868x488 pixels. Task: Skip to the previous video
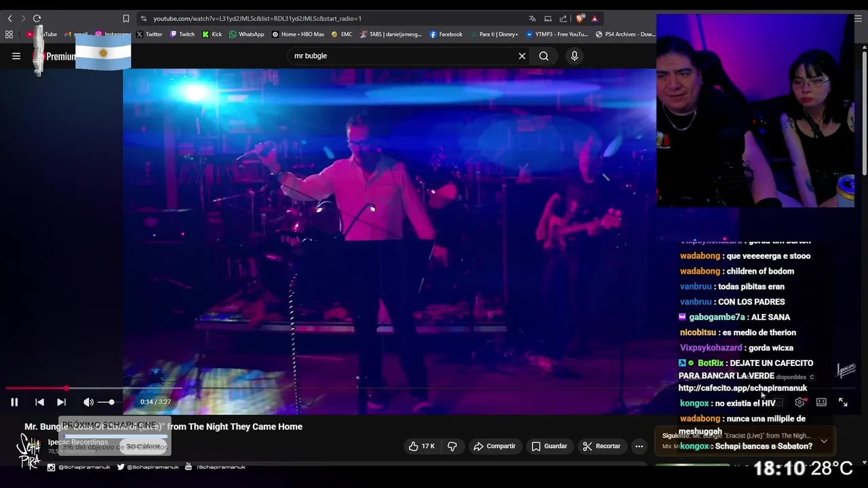[39, 402]
